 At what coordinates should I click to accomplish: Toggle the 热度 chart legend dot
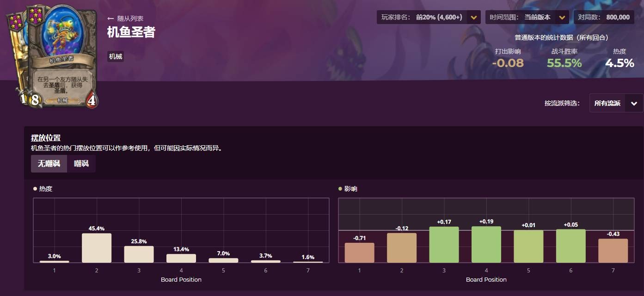[x=35, y=189]
